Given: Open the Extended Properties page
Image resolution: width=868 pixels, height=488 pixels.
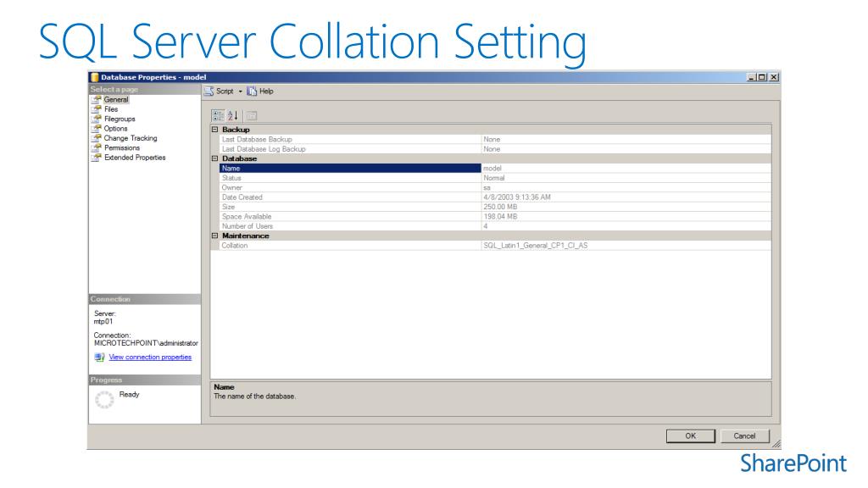Looking at the screenshot, I should pos(135,158).
